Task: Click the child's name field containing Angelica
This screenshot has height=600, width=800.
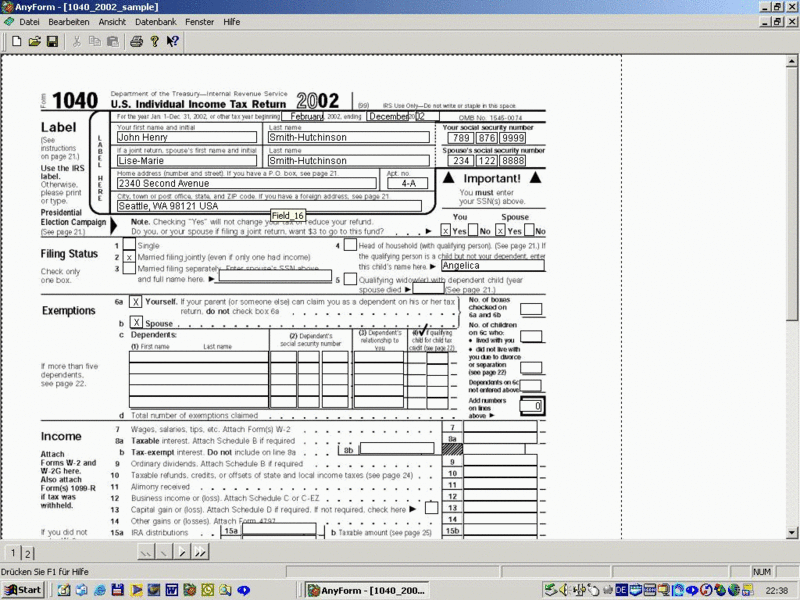Action: 493,265
